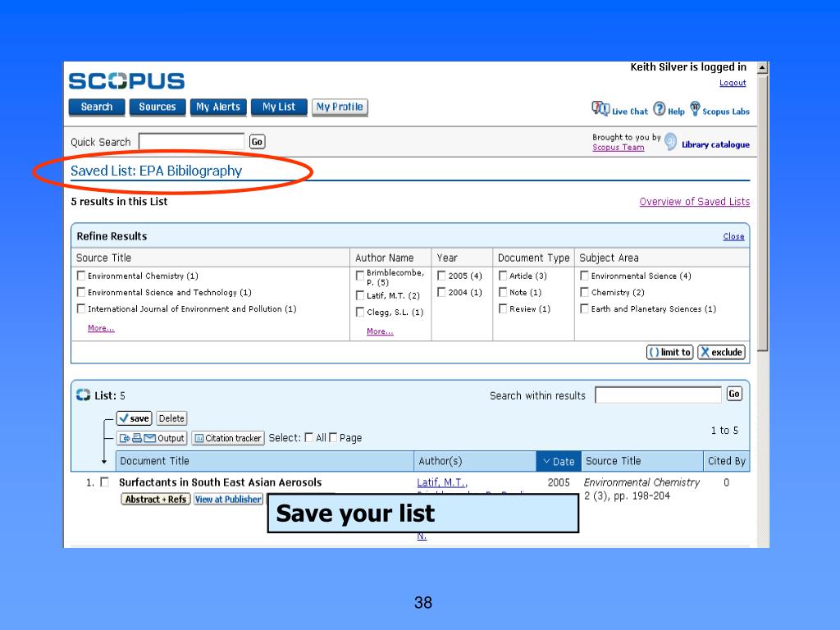840x630 pixels.
Task: Expand More author names
Action: (380, 331)
